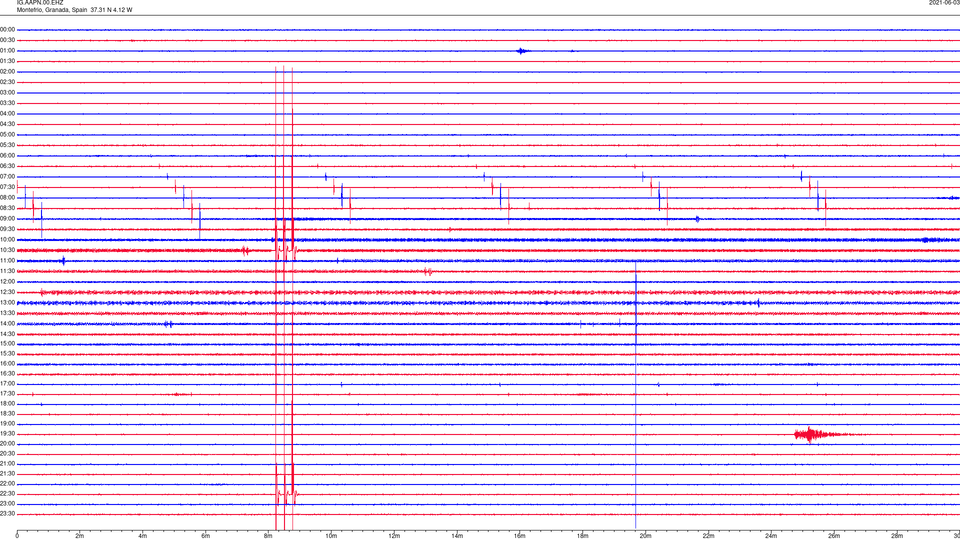Click the 15:00 time label
960x540 pixels.
pyautogui.click(x=7, y=343)
